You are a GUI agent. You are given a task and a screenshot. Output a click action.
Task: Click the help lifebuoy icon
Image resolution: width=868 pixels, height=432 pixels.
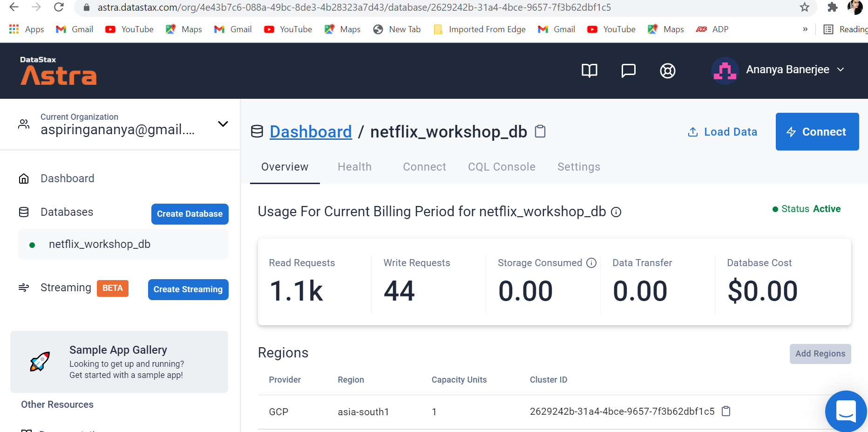tap(667, 71)
